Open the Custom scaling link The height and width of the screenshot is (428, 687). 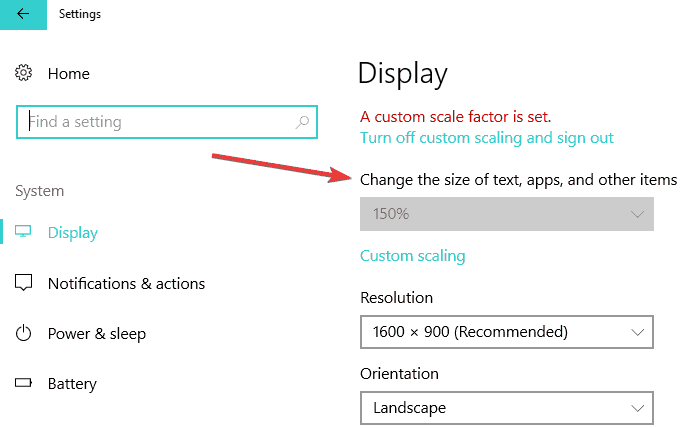coord(412,256)
